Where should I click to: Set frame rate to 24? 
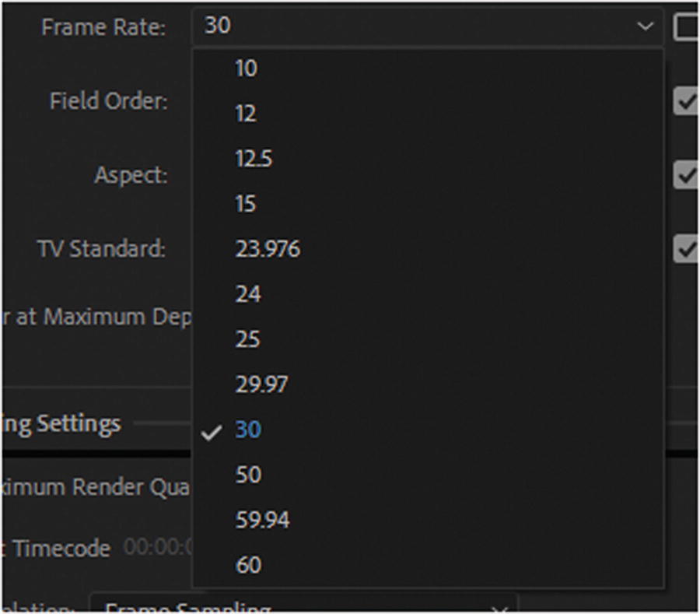click(x=248, y=294)
